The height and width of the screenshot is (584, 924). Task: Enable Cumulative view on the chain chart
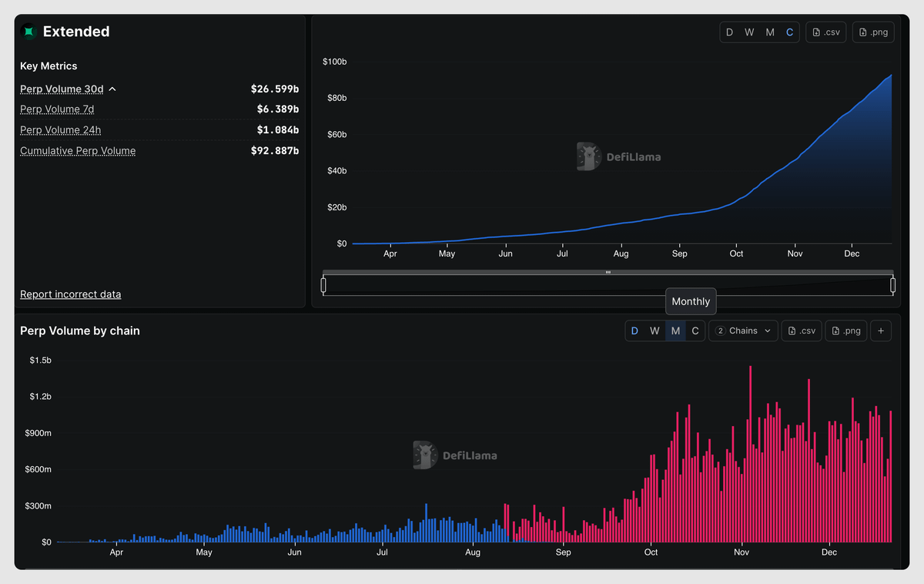pyautogui.click(x=695, y=330)
